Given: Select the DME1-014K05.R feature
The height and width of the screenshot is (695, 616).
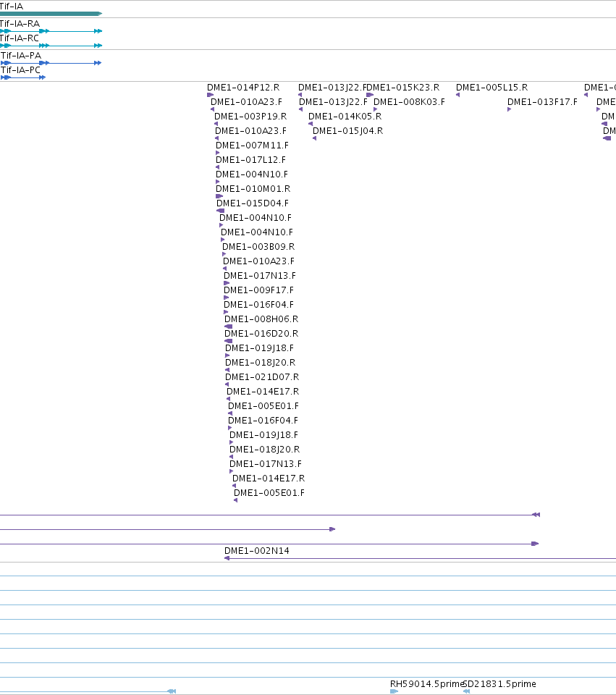Looking at the screenshot, I should click(311, 124).
